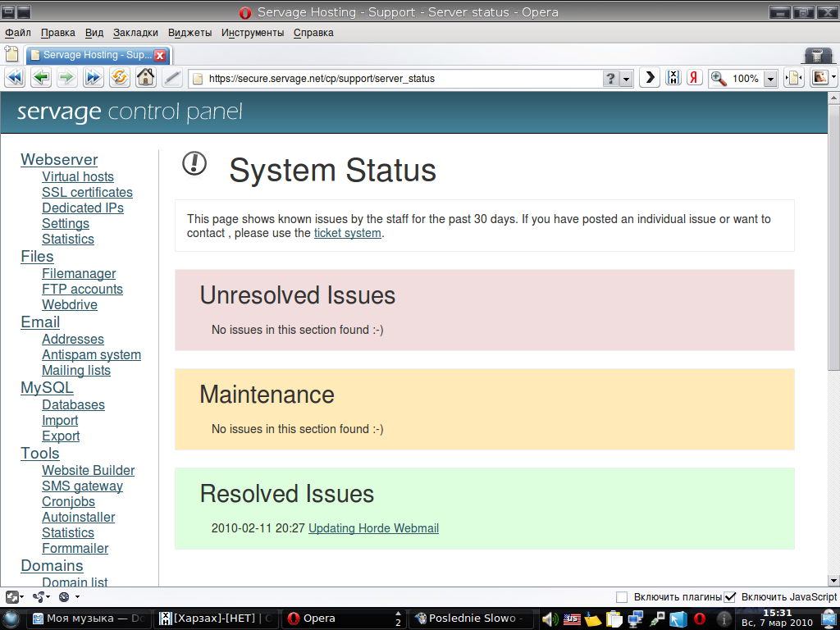This screenshot has width=840, height=630.
Task: Open the show-images mode dropdown arrow
Action: point(833,78)
